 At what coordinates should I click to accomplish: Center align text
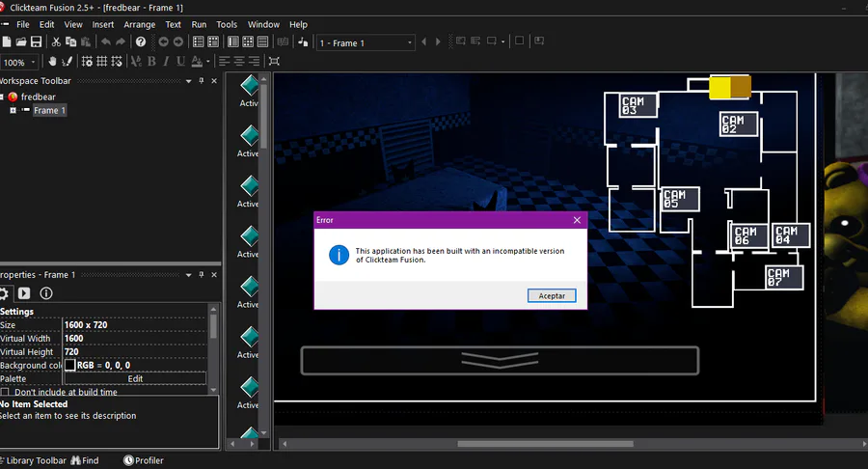tap(239, 62)
